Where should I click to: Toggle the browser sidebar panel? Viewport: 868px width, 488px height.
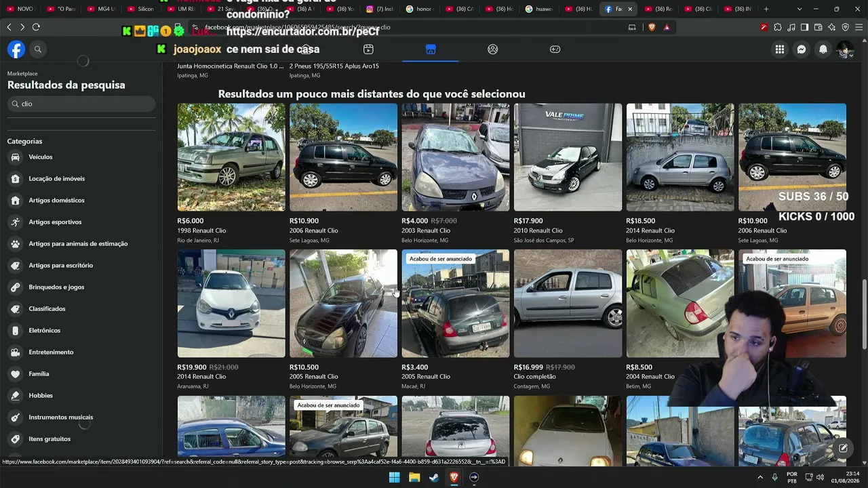tap(804, 27)
